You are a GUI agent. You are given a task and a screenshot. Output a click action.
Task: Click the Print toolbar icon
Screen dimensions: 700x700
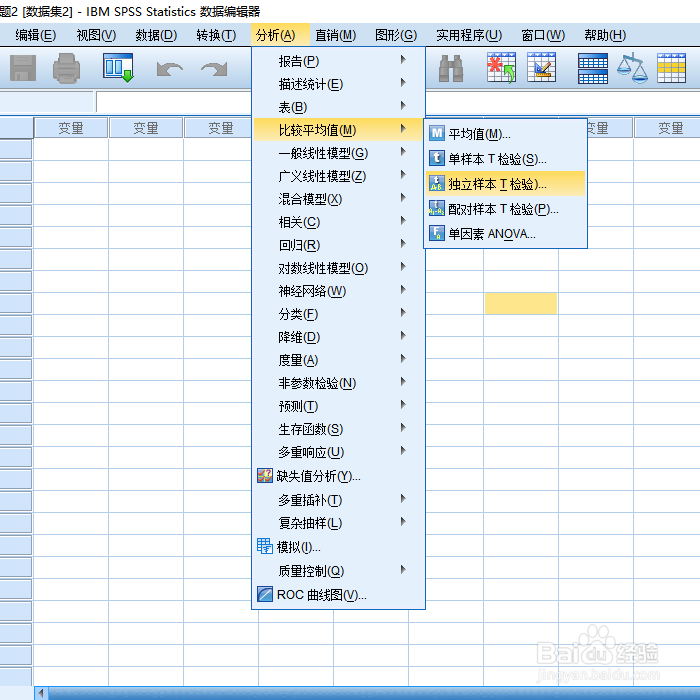(67, 68)
